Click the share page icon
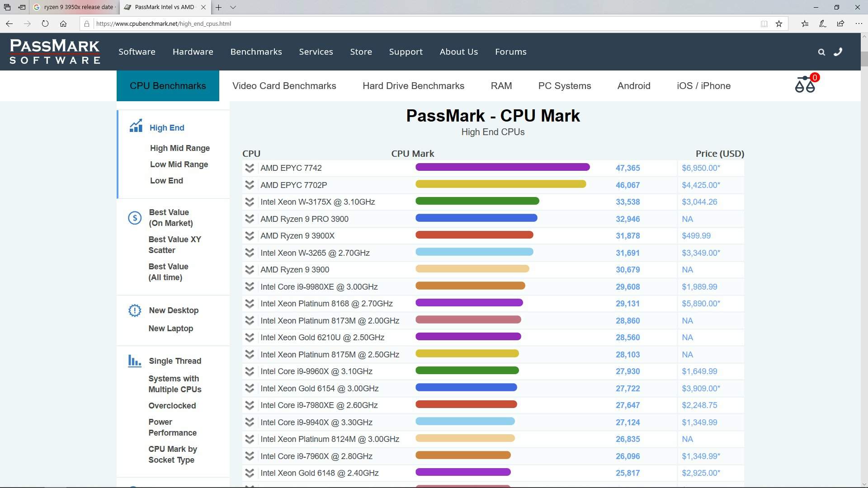This screenshot has height=488, width=868. point(840,23)
